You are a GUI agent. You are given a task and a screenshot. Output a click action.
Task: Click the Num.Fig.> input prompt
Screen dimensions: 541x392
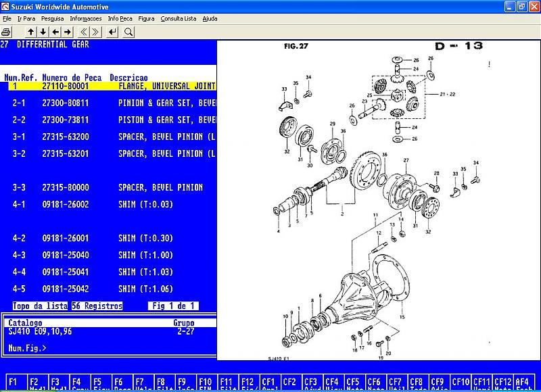point(27,348)
